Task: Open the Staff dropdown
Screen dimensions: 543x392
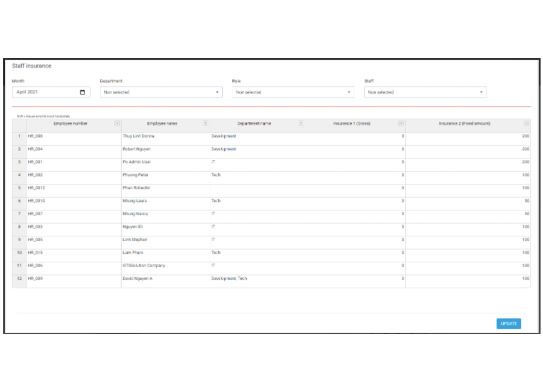Action: pyautogui.click(x=425, y=92)
